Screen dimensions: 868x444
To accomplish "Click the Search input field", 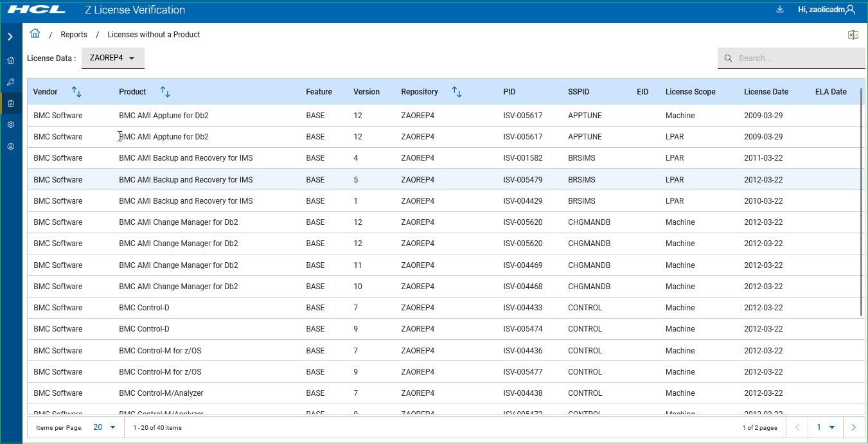I will (x=797, y=58).
